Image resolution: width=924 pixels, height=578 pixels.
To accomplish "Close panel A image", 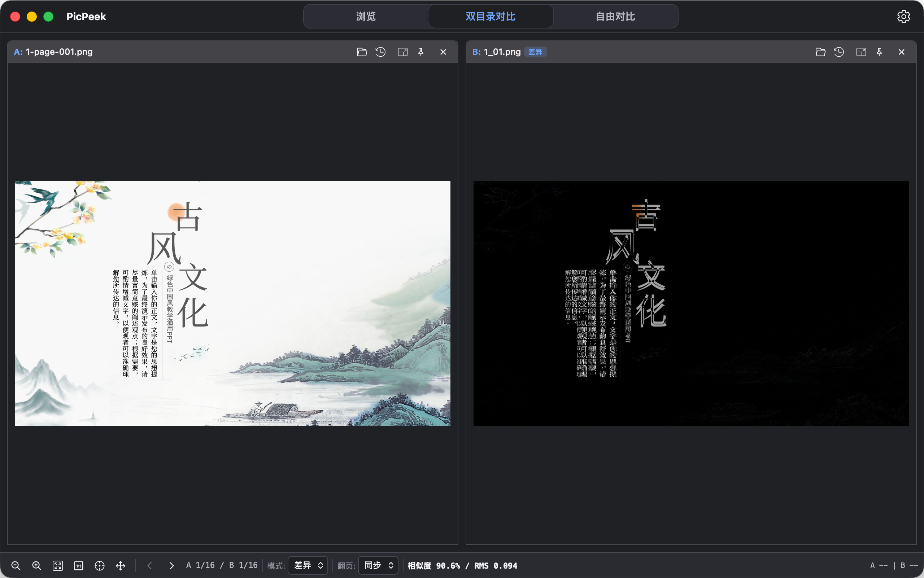I will coord(443,52).
